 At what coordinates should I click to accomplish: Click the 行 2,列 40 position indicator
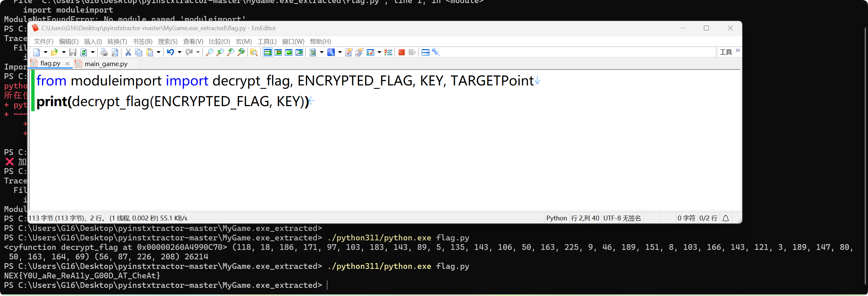click(585, 218)
